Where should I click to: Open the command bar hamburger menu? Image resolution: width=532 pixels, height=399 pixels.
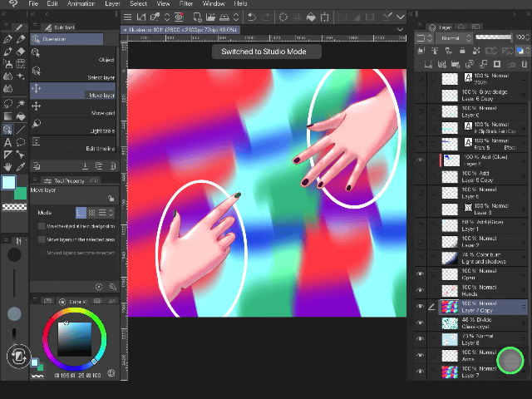tap(127, 17)
